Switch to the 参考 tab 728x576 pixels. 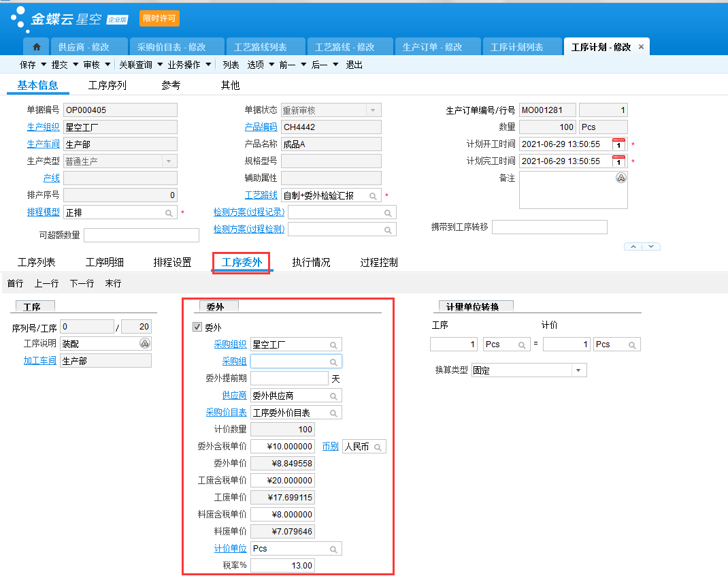[171, 86]
